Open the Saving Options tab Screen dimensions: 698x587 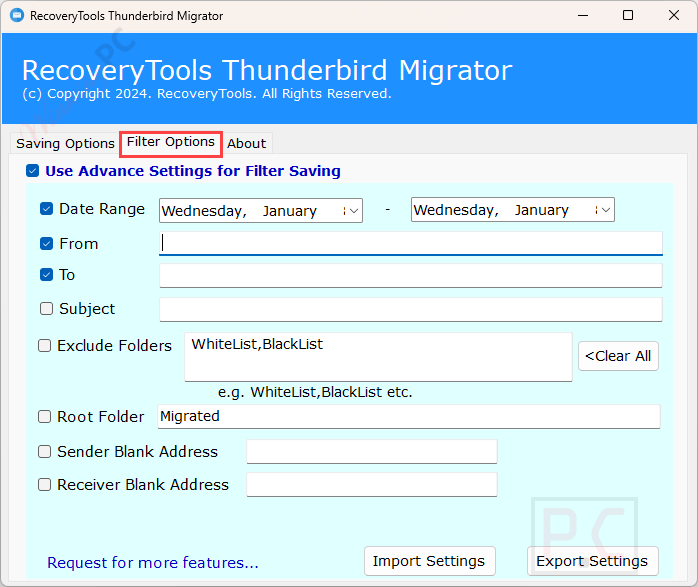point(65,143)
